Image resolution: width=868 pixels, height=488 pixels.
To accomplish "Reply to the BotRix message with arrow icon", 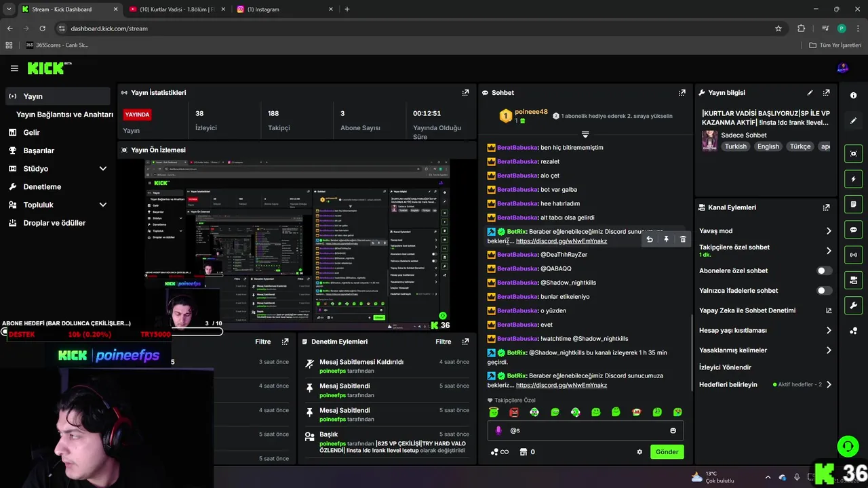I will tap(650, 239).
